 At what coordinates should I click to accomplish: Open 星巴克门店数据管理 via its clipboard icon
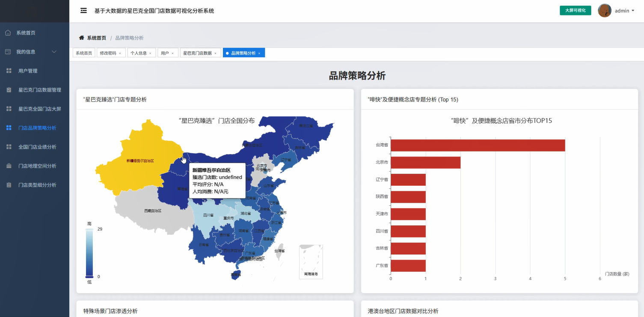click(x=9, y=90)
